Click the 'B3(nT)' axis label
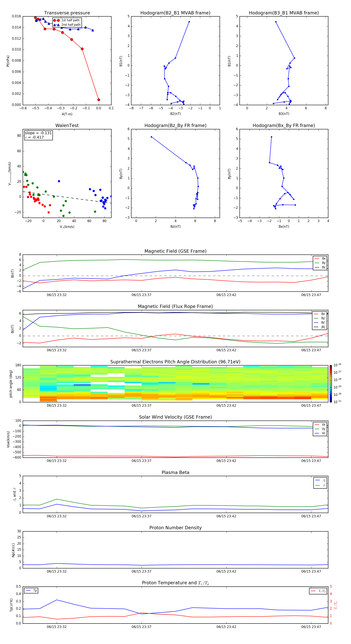 pos(284,114)
